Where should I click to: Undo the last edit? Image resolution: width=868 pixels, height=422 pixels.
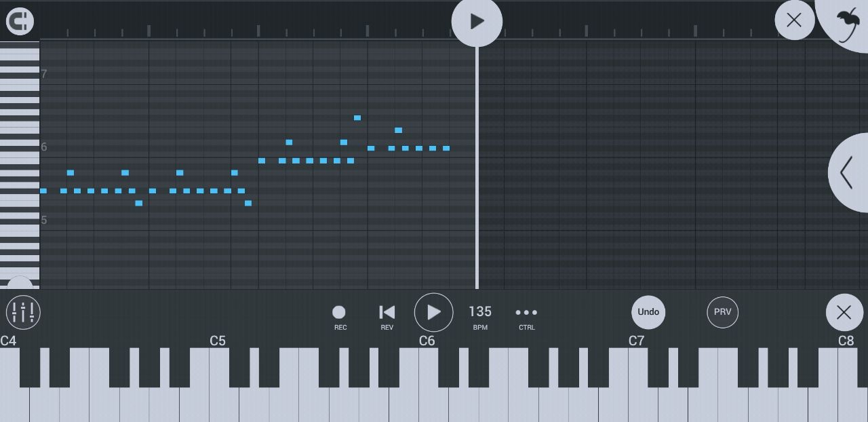[x=648, y=312]
